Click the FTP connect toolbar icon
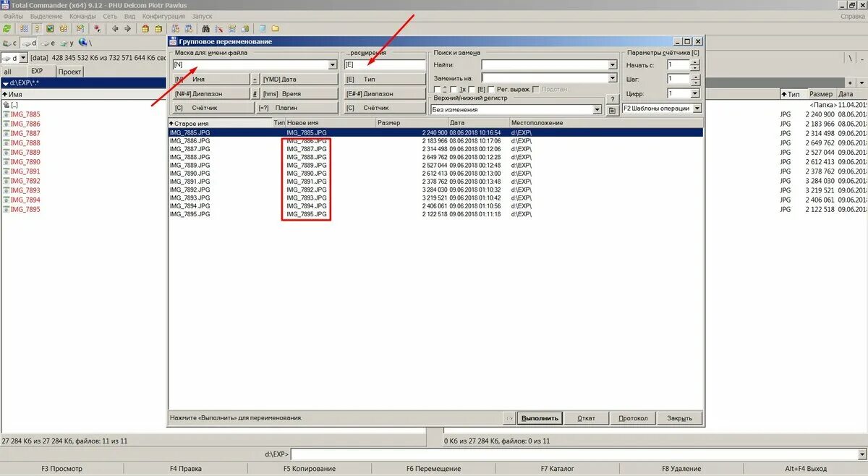Viewport: 868px width, 476px height. point(175,29)
